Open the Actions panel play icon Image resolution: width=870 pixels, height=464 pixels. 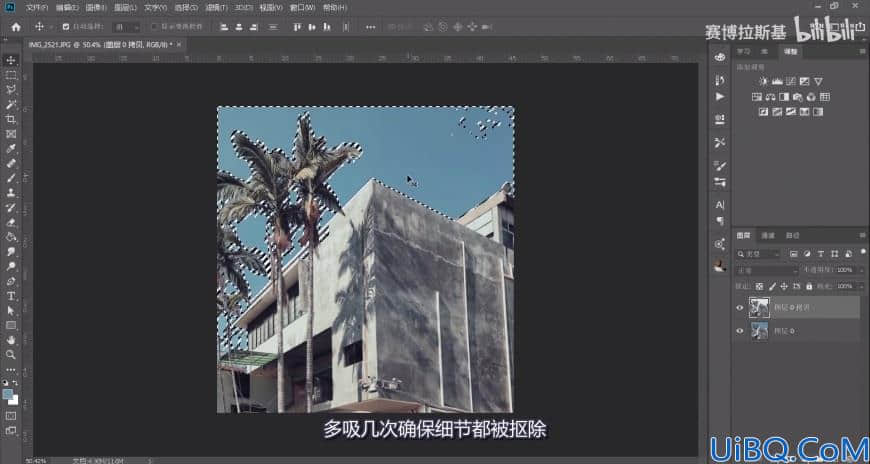(x=720, y=97)
